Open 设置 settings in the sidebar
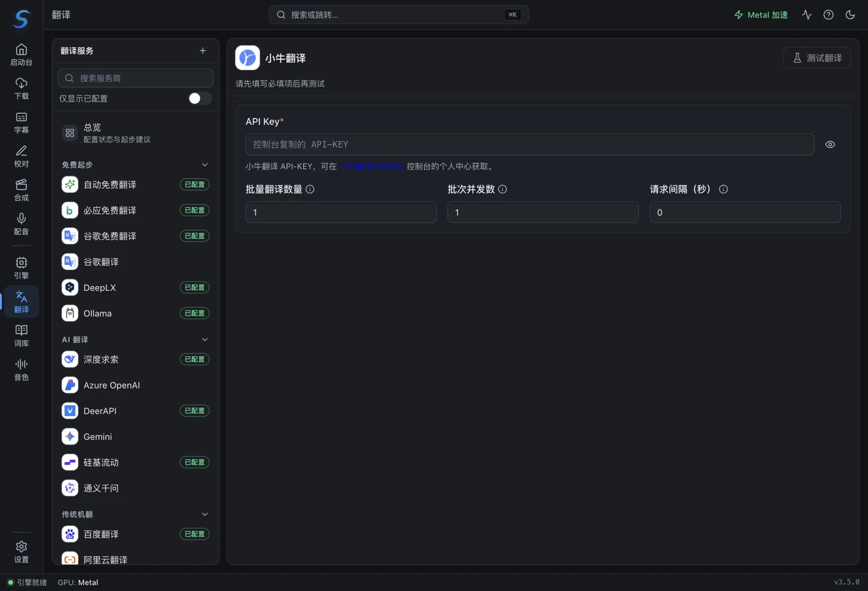 tap(21, 551)
